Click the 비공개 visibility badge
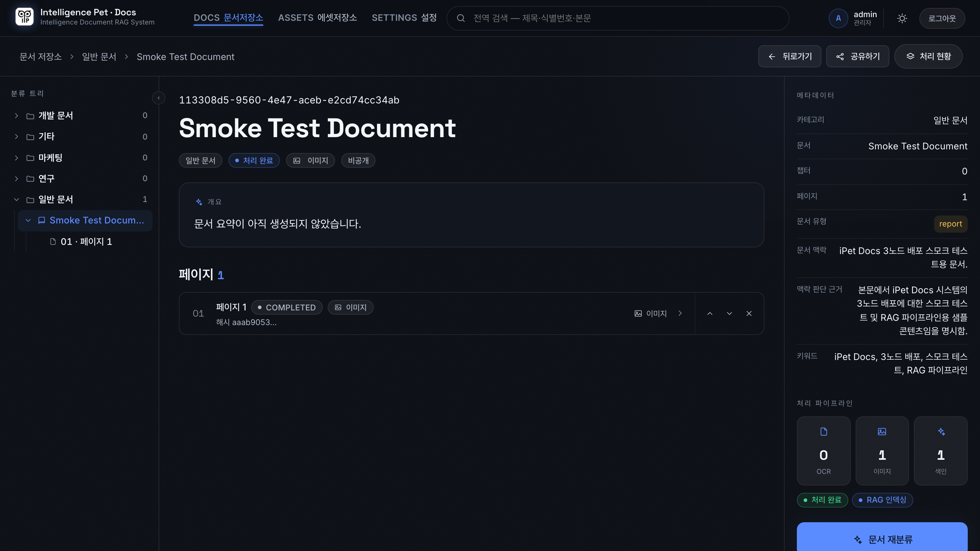The image size is (980, 551). tap(358, 160)
